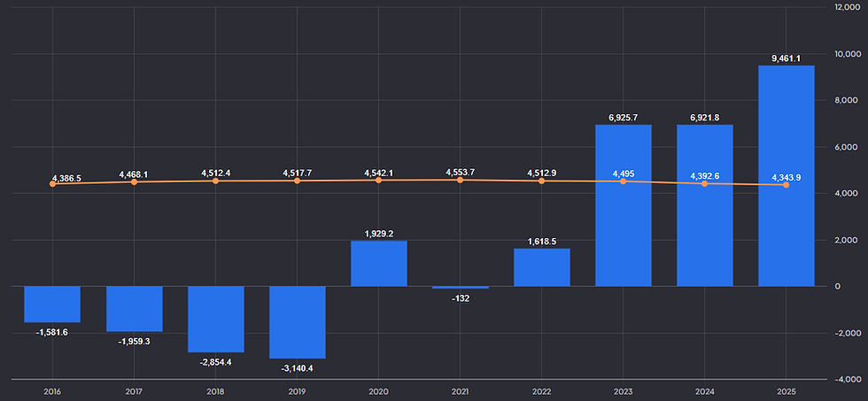This screenshot has height=401, width=868.
Task: Select the 2020 bar labeled 1,929.2
Action: [379, 263]
